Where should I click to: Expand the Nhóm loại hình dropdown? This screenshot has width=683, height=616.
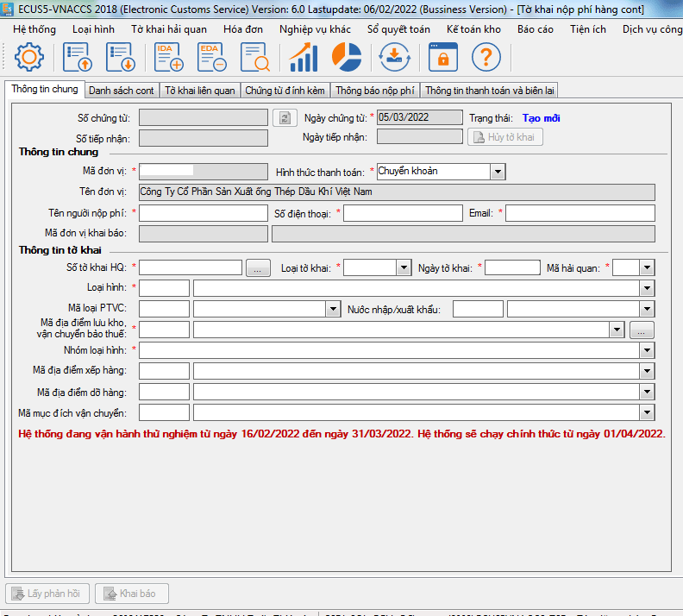point(646,350)
